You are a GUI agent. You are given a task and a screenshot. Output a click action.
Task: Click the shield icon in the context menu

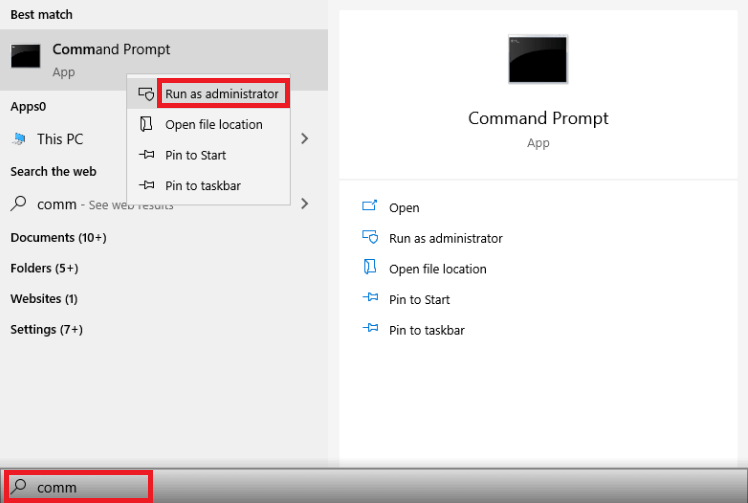point(147,94)
